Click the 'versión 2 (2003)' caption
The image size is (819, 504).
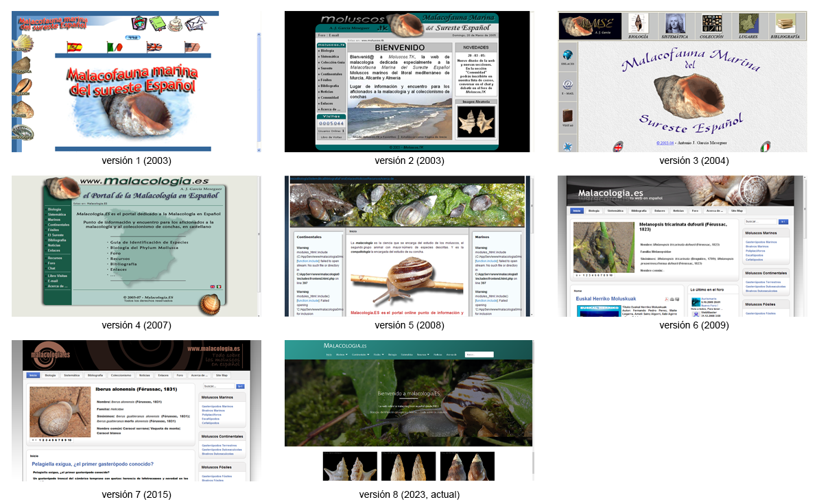click(x=409, y=160)
